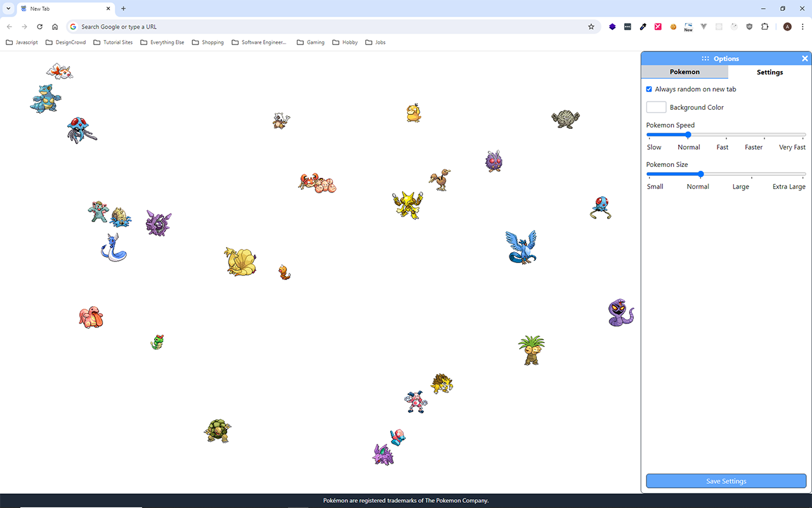Viewport: 812px width, 508px height.
Task: Click inside the address bar
Action: pos(254,27)
